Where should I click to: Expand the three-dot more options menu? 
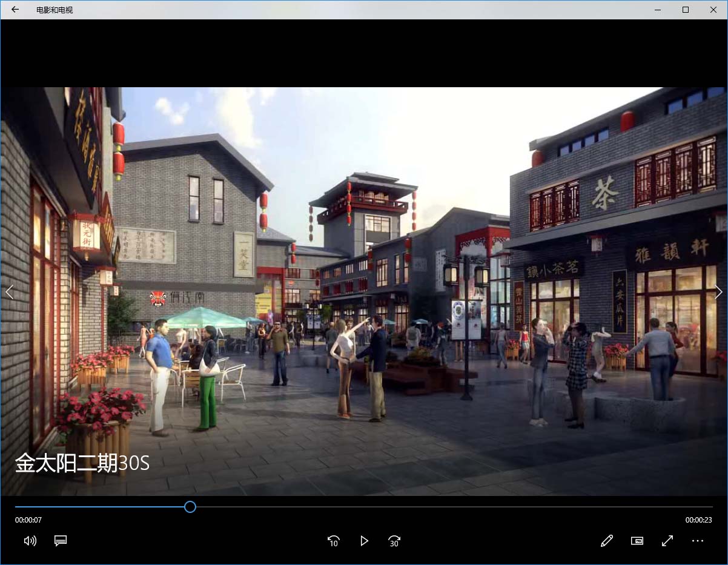click(698, 541)
